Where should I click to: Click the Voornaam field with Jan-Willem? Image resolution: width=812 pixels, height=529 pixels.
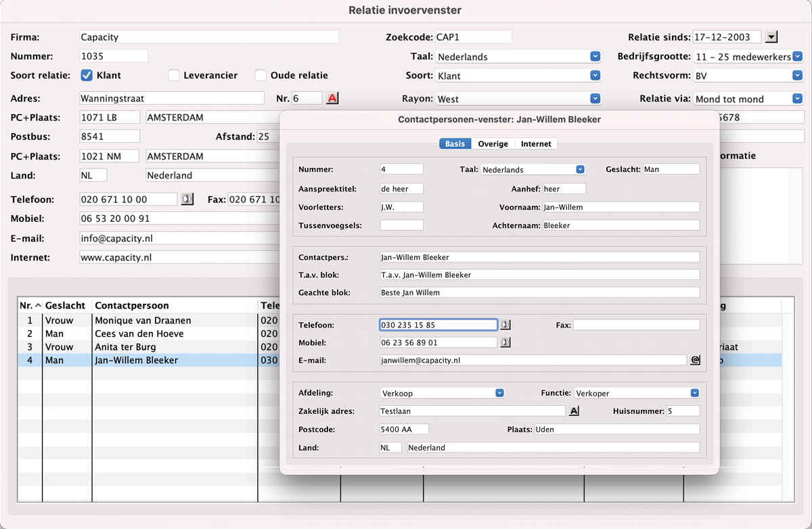[x=621, y=207]
